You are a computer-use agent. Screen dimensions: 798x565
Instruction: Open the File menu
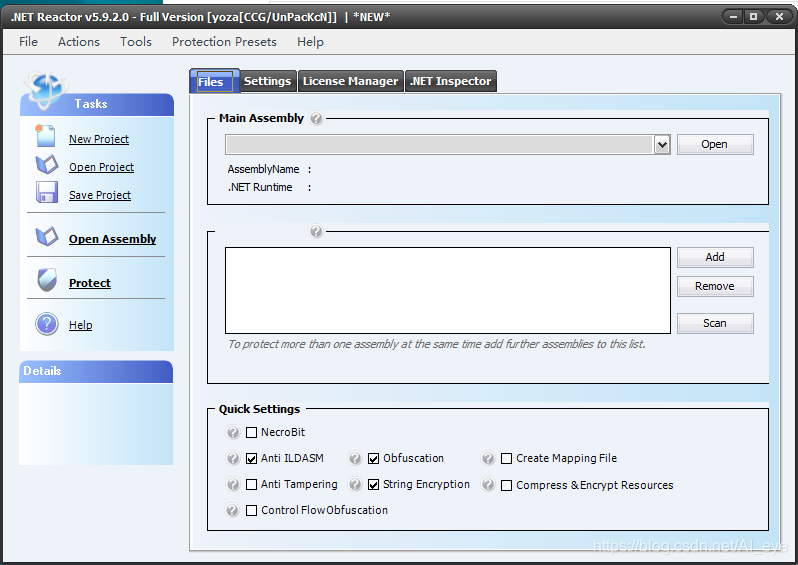tap(28, 42)
